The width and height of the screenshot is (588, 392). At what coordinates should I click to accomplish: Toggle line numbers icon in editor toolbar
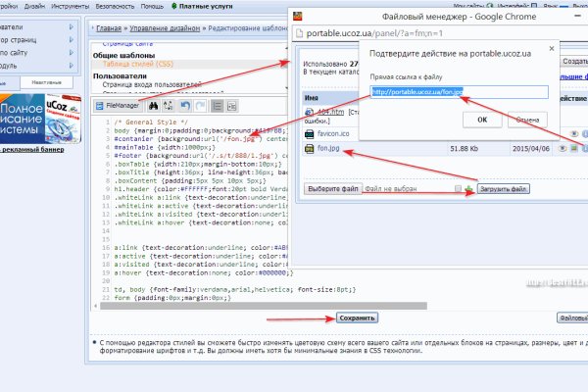point(218,105)
